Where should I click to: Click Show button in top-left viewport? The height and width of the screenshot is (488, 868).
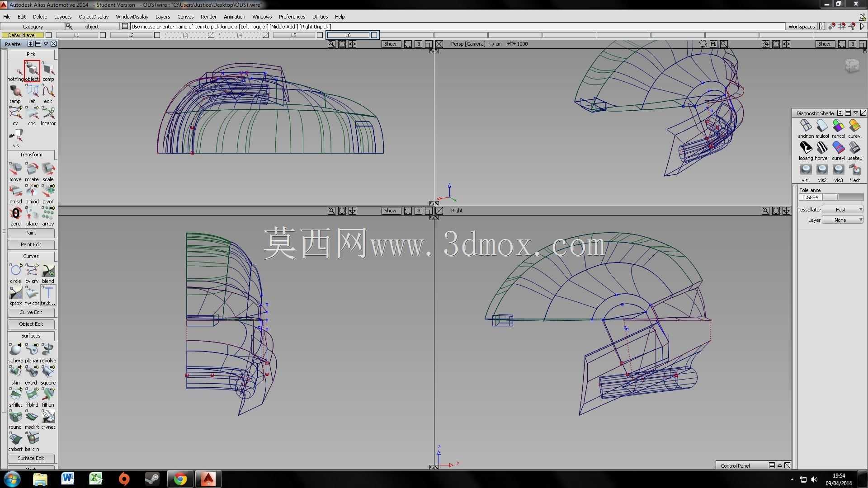point(390,44)
